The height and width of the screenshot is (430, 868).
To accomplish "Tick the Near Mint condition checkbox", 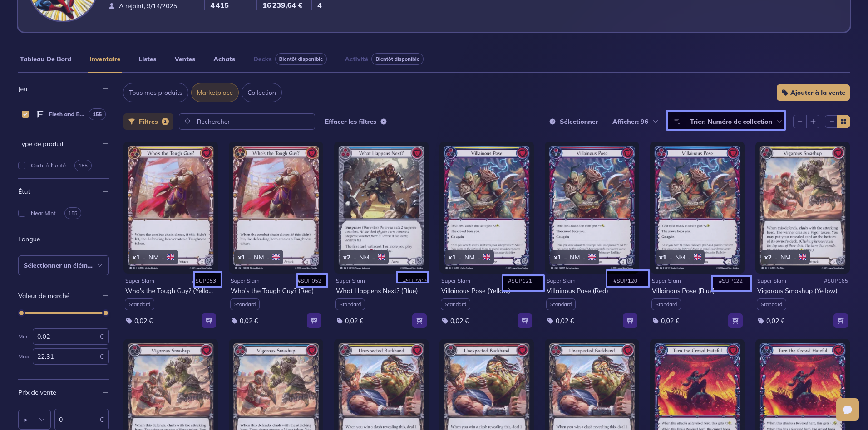I will pyautogui.click(x=22, y=213).
